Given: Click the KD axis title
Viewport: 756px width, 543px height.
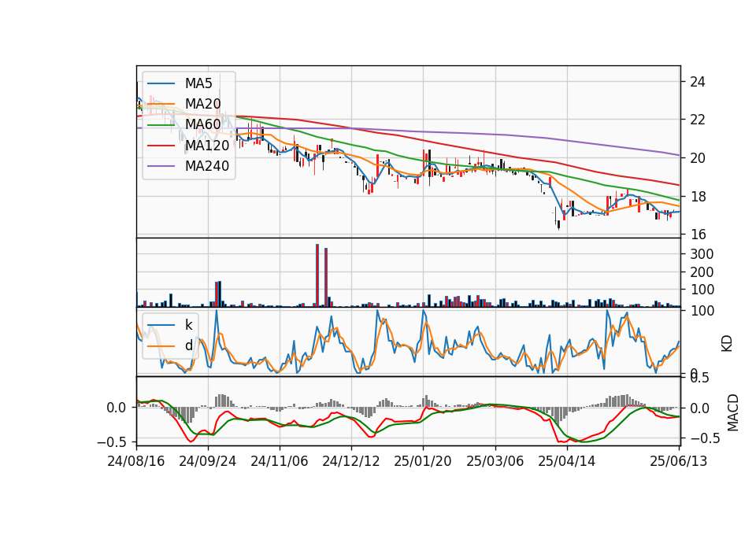Looking at the screenshot, I should pos(727,343).
